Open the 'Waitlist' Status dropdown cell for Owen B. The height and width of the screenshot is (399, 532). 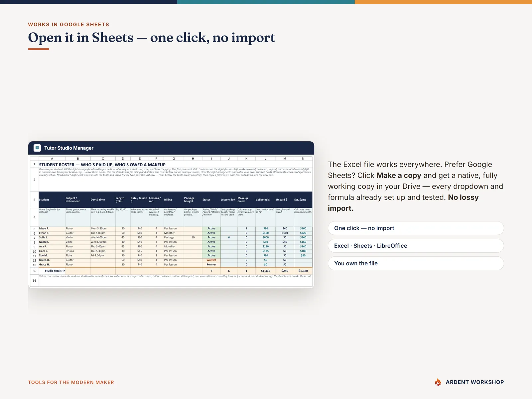(x=211, y=260)
